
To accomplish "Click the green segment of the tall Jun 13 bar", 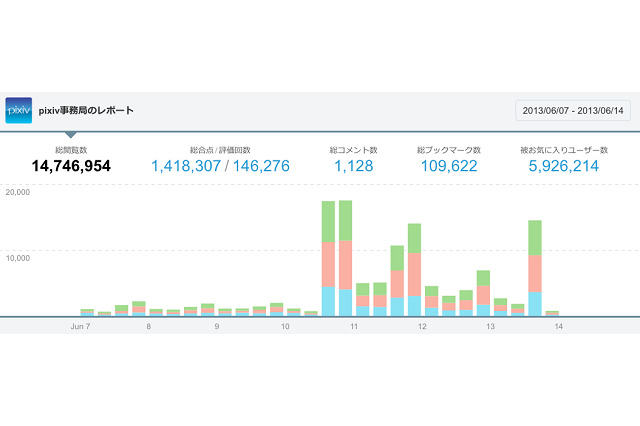I will [535, 238].
